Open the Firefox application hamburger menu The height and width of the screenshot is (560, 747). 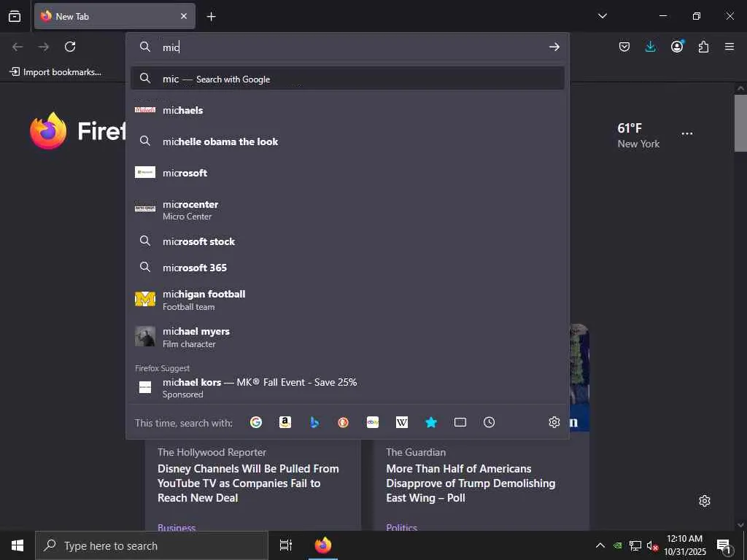tap(729, 47)
